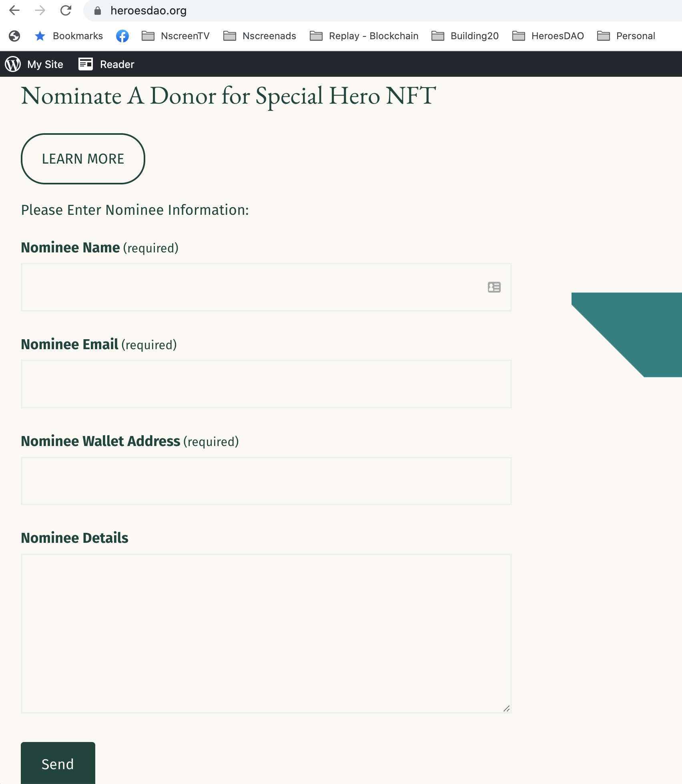Open the HeroesDAO bookmark folder
Screen dimensions: 682x784
[x=548, y=36]
